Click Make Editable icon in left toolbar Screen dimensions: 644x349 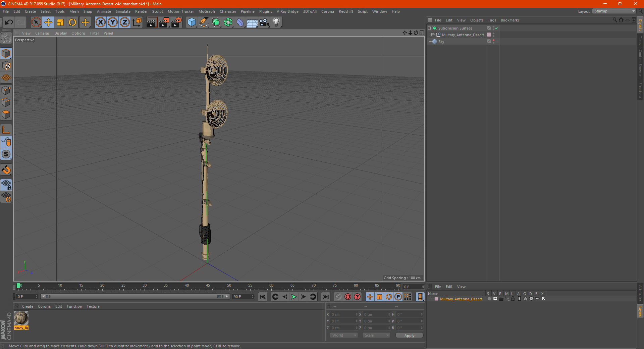6,38
